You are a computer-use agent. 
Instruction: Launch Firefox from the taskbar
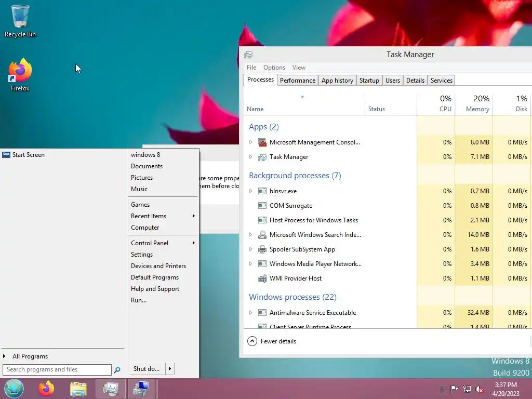tap(46, 389)
